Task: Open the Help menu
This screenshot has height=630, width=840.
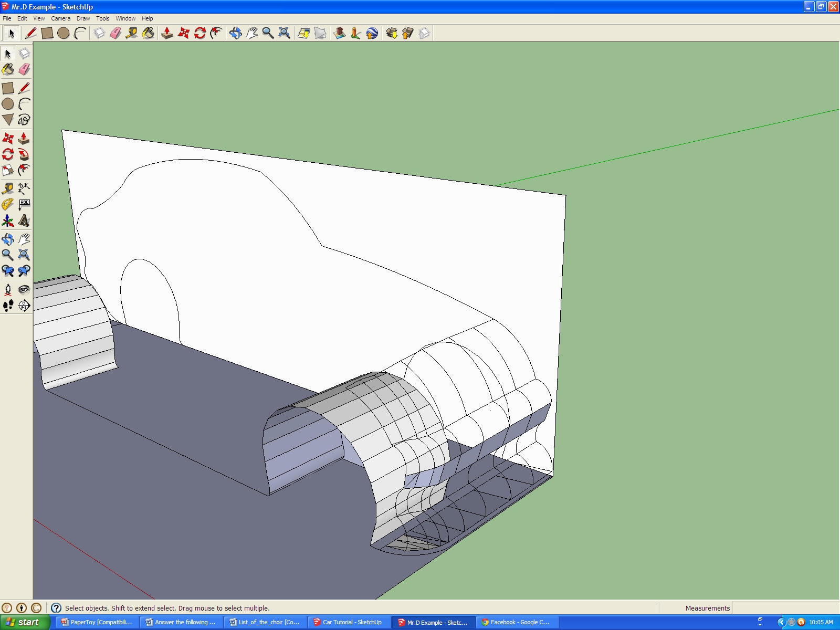Action: point(148,18)
